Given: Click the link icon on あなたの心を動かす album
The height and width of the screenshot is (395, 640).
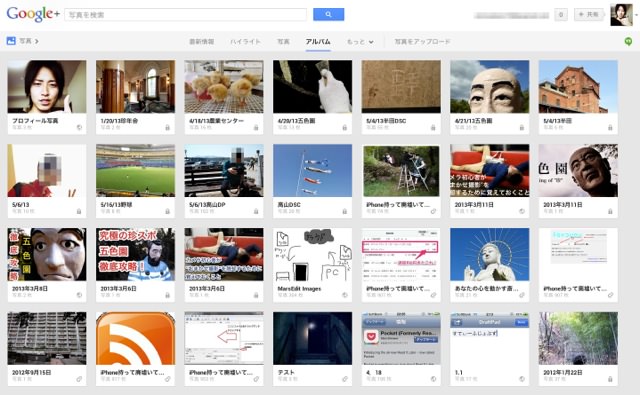Looking at the screenshot, I should (522, 295).
